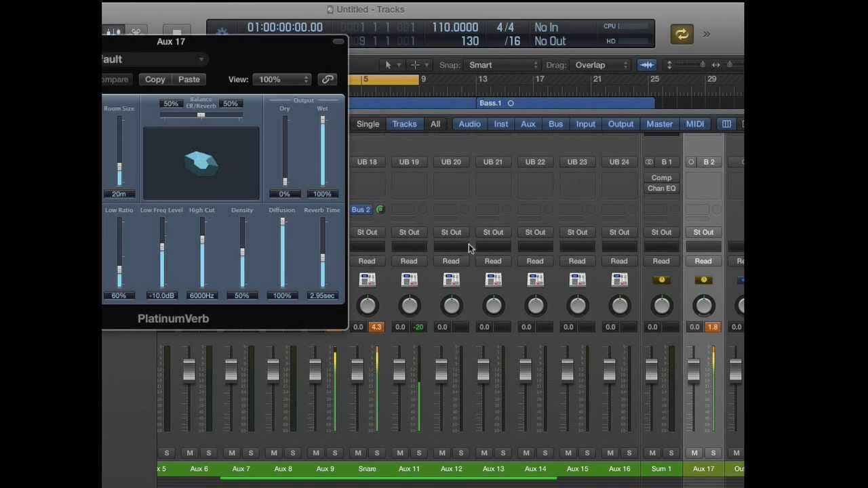
Task: Mute the Aux 17 channel
Action: point(694,453)
